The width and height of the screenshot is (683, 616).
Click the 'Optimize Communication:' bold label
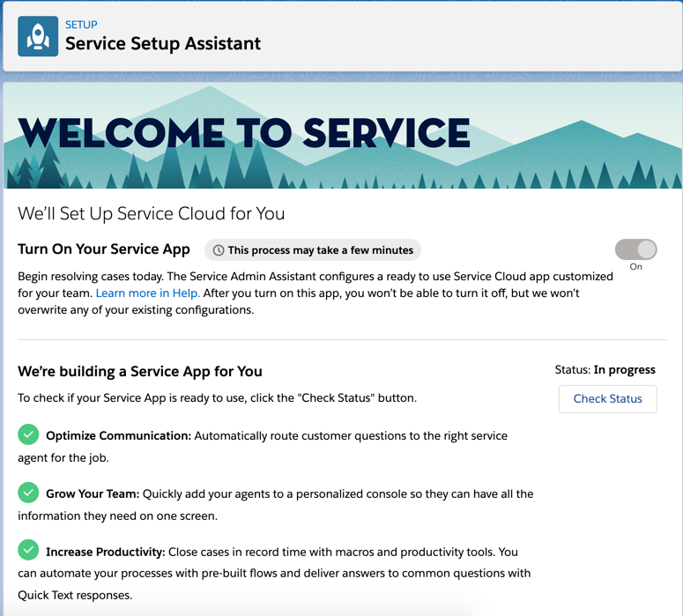pyautogui.click(x=118, y=435)
